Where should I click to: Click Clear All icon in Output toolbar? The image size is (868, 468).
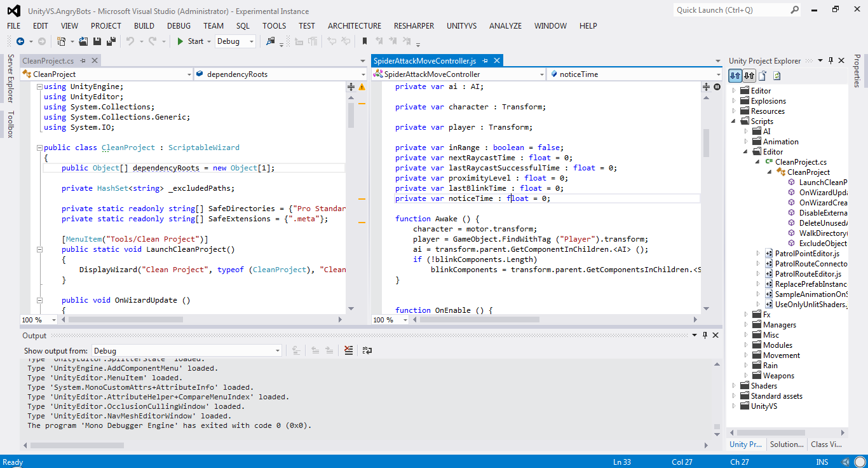click(x=348, y=350)
